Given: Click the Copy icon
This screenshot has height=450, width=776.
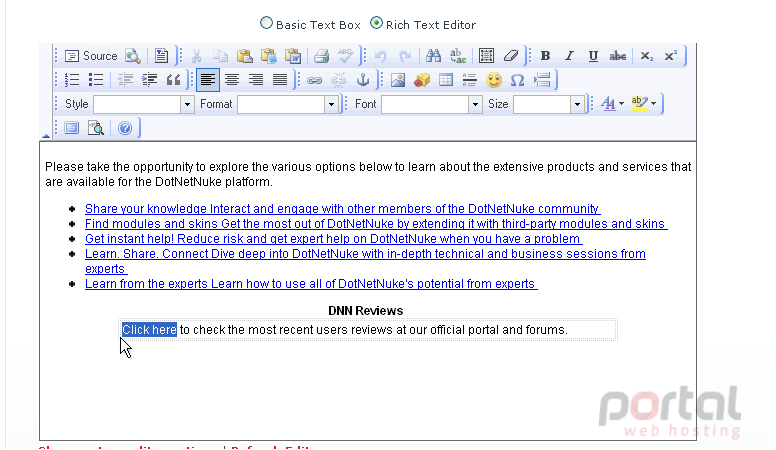Looking at the screenshot, I should [220, 56].
